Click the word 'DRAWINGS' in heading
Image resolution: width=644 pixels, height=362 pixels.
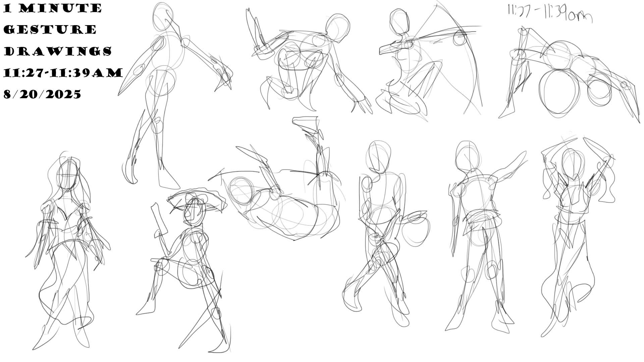click(x=58, y=51)
